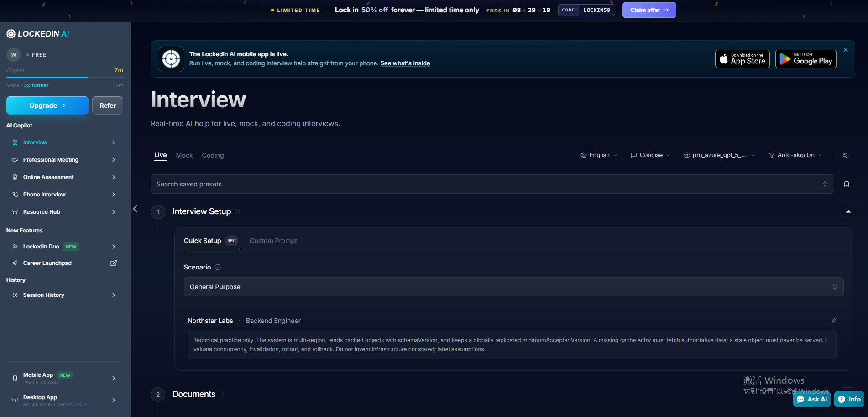Screen dimensions: 868x417
Task: Click the Copilot usage progress bar
Action: click(x=65, y=78)
